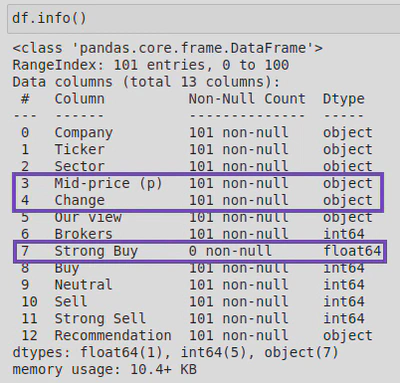Select the pandas DataFrame class line
The image size is (400, 383).
168,48
